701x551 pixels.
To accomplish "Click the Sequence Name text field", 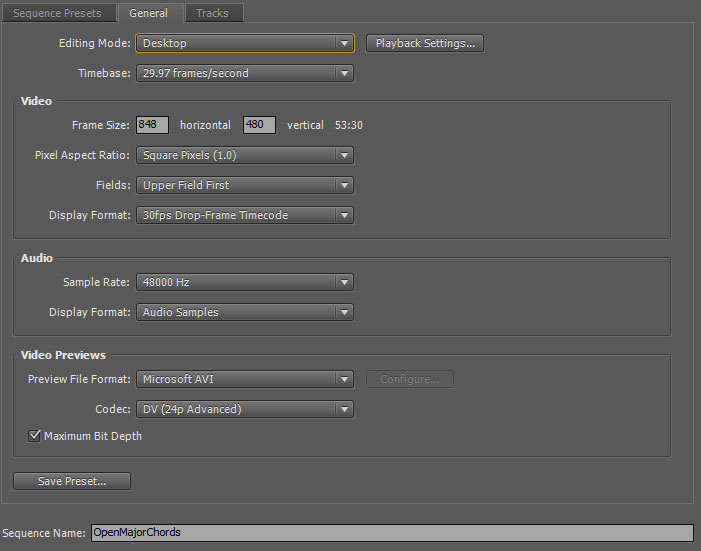I will point(392,533).
